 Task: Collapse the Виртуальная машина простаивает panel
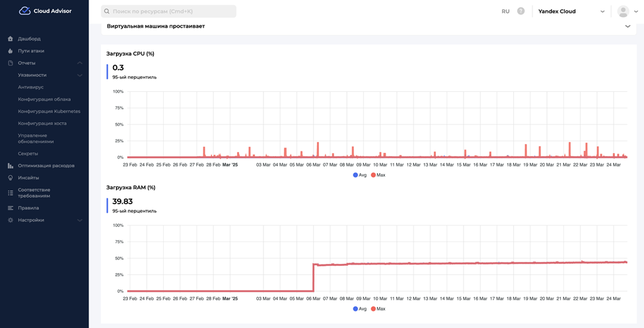point(627,26)
